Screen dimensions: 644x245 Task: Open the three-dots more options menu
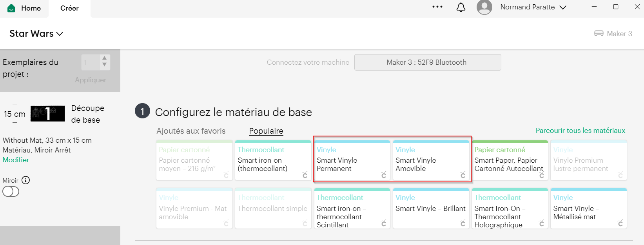tap(437, 7)
